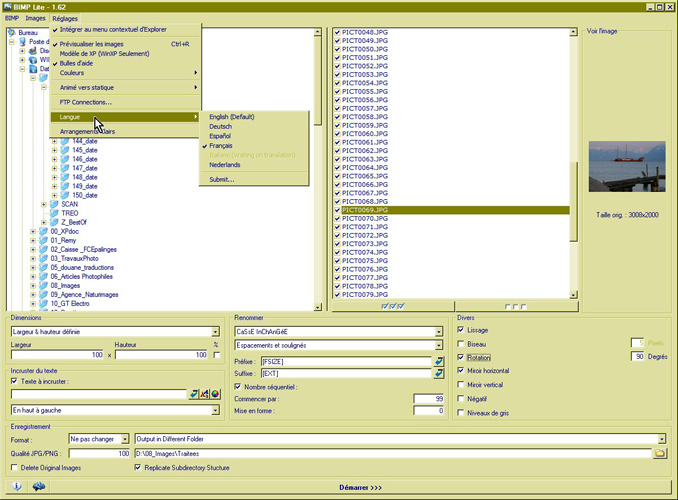Expand the 147_date folder tree node

(54, 168)
